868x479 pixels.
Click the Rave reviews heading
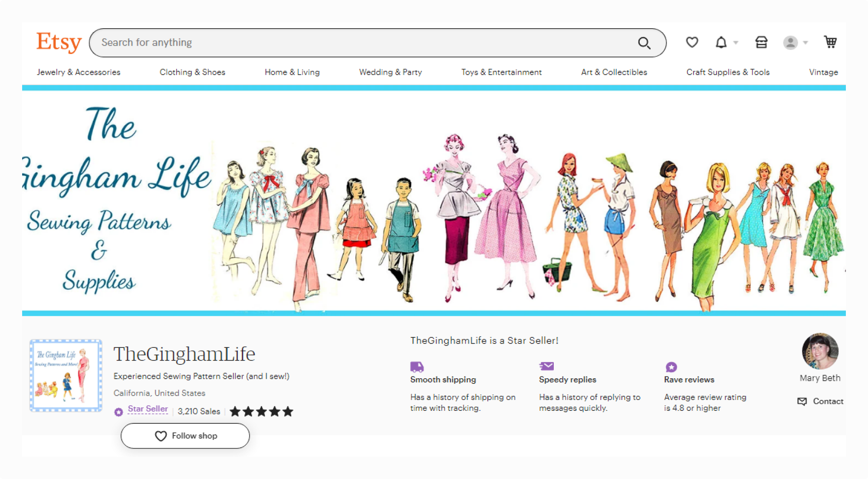click(689, 380)
